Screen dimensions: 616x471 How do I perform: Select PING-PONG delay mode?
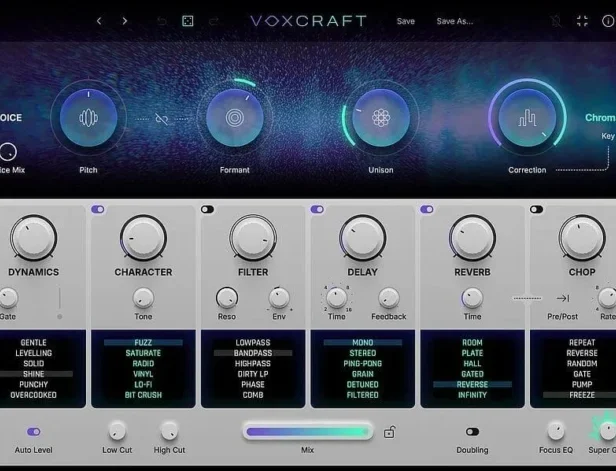coord(363,363)
